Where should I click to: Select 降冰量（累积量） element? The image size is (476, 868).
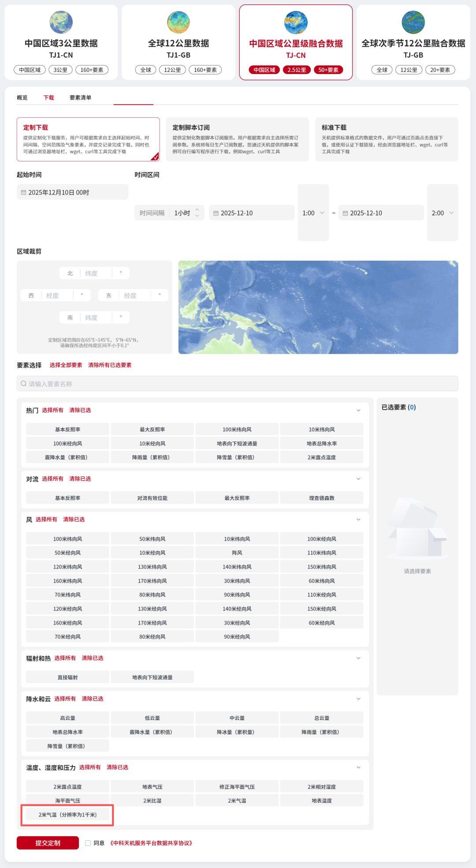pyautogui.click(x=237, y=732)
